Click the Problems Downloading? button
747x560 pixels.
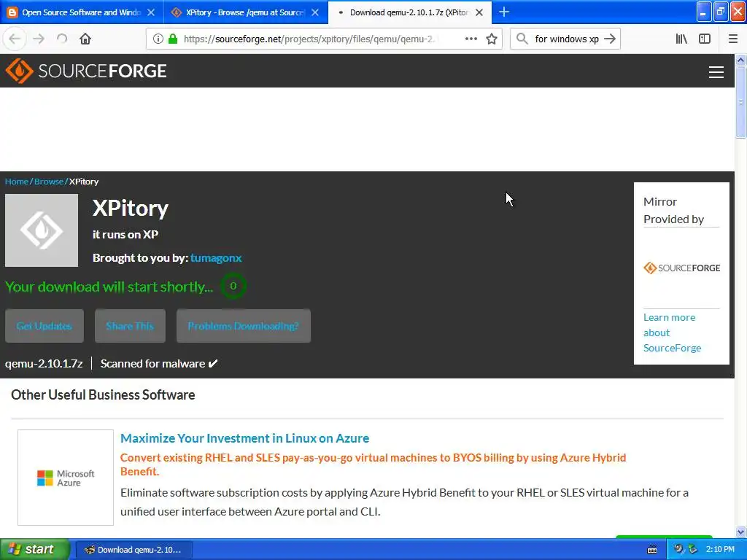click(x=244, y=326)
